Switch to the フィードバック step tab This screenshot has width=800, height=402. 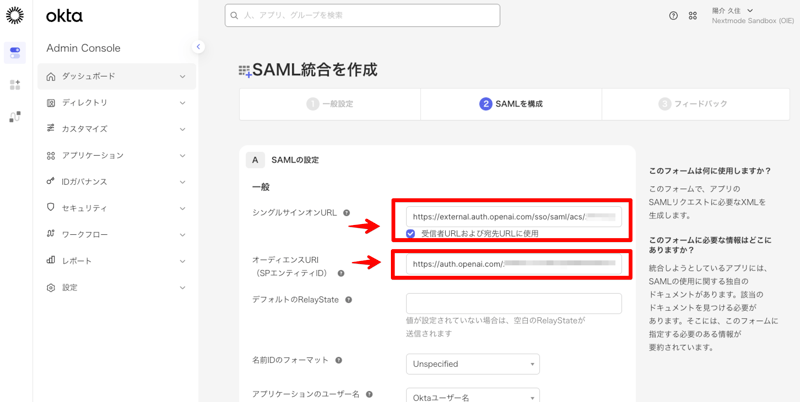tap(693, 104)
